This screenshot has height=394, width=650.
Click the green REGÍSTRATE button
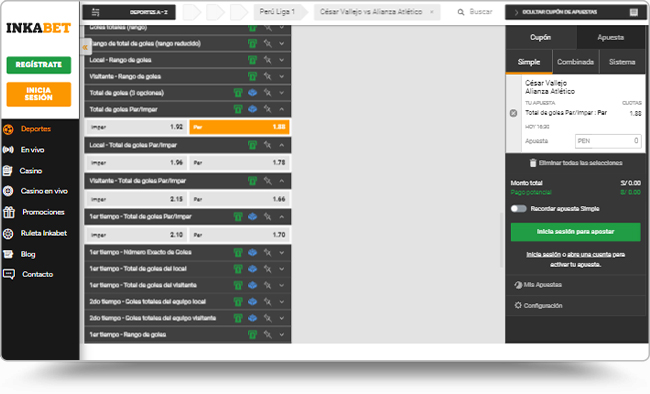pos(39,65)
